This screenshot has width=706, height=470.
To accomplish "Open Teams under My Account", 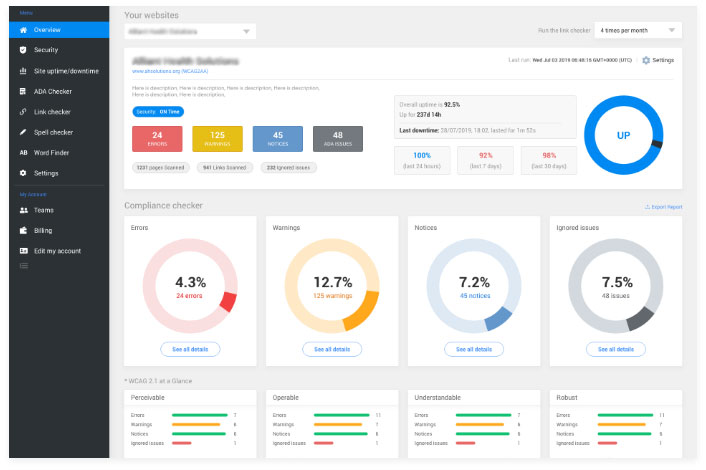I will click(59, 210).
